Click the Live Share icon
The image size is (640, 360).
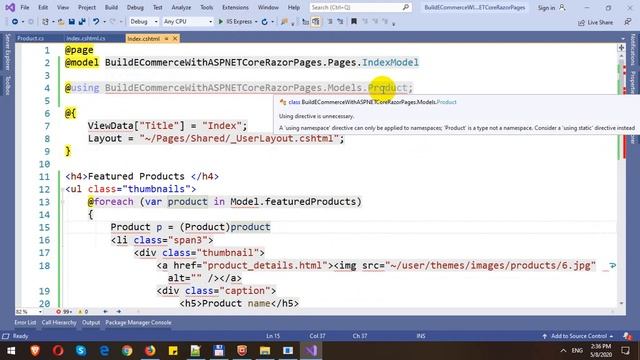click(581, 22)
